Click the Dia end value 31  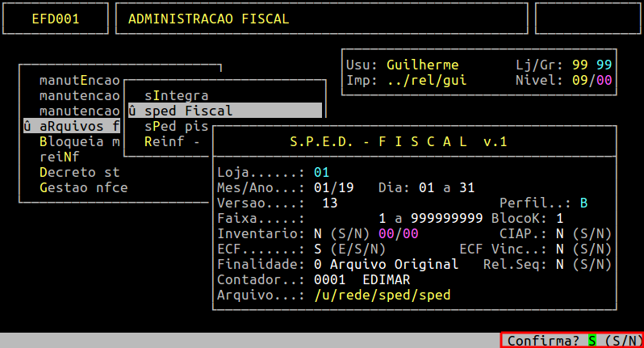[466, 187]
